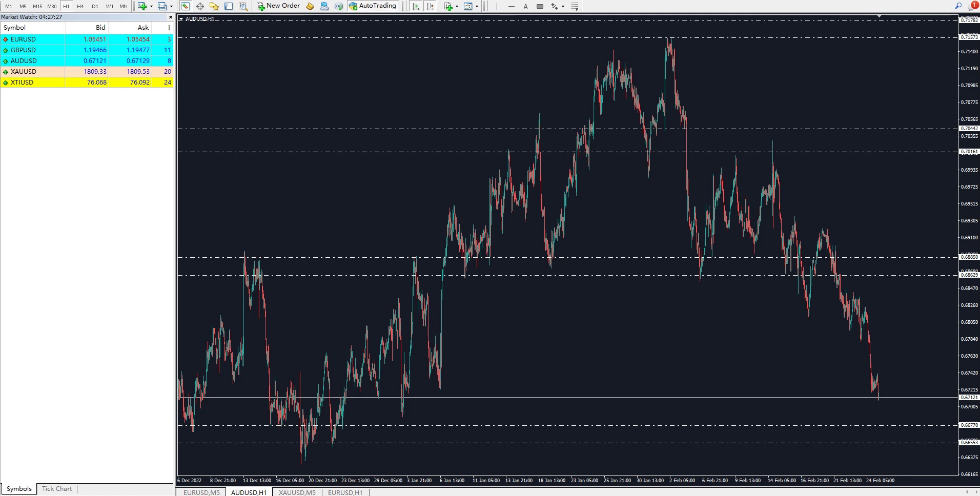The image size is (980, 496).
Task: Open the search magnifier icon
Action: click(x=958, y=6)
